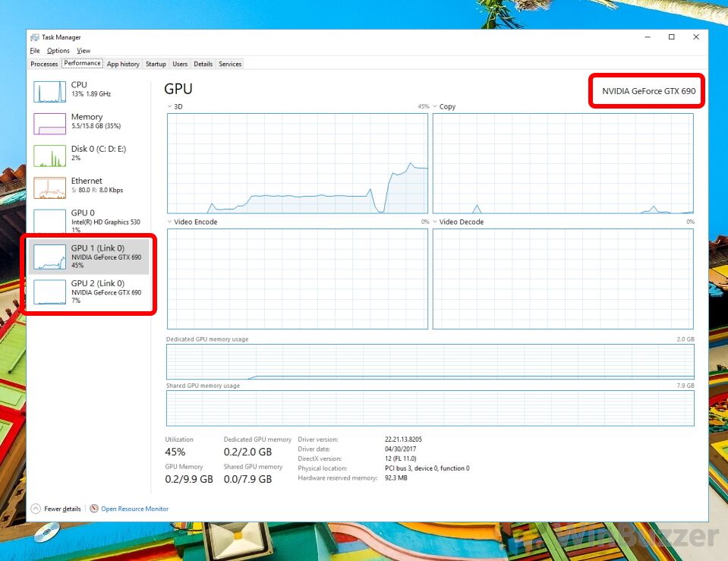Screen dimensions: 728x561
Task: Click the 0.2/2.0 GB dedicated memory value
Action: pyautogui.click(x=247, y=452)
